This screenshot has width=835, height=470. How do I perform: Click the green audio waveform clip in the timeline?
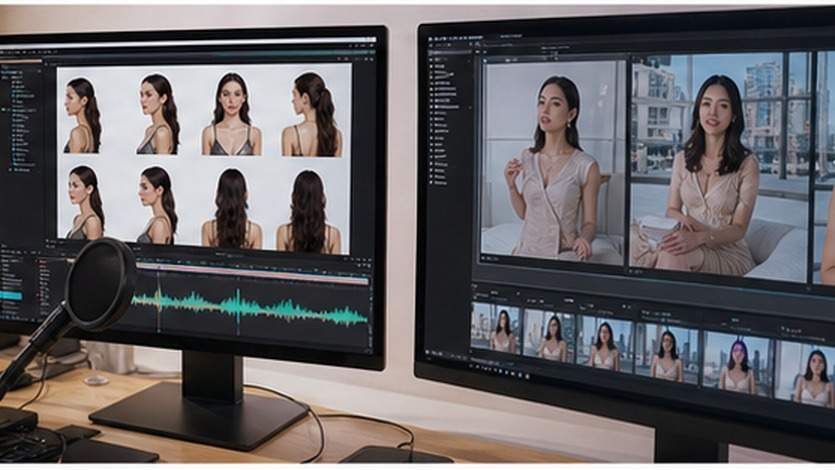[x=249, y=308]
